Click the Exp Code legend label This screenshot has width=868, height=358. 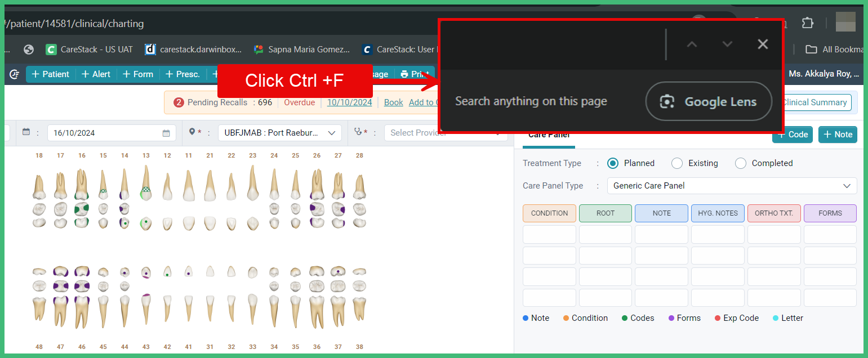(741, 318)
